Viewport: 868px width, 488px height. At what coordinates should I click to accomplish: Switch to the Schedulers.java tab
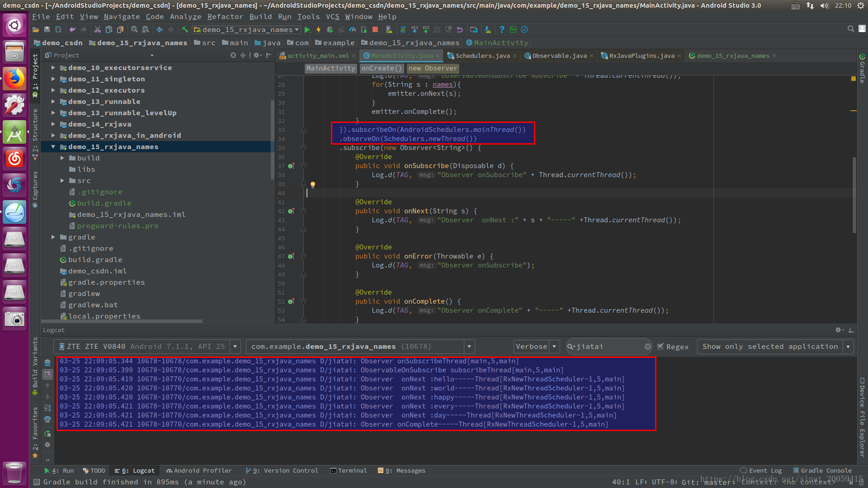tap(482, 56)
